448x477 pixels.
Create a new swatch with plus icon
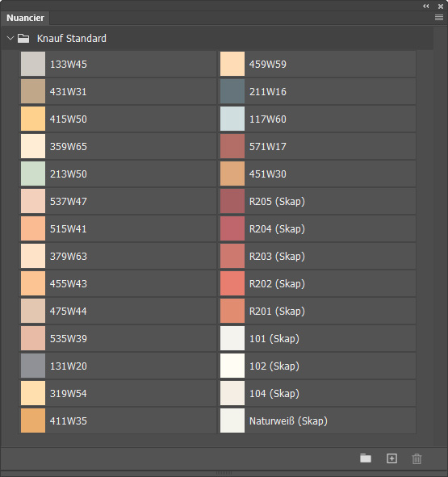pos(391,458)
